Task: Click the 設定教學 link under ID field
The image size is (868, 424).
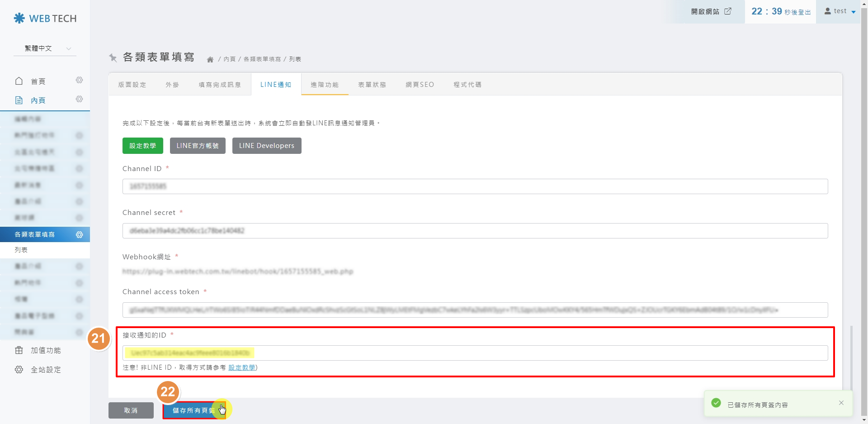Action: [x=242, y=367]
